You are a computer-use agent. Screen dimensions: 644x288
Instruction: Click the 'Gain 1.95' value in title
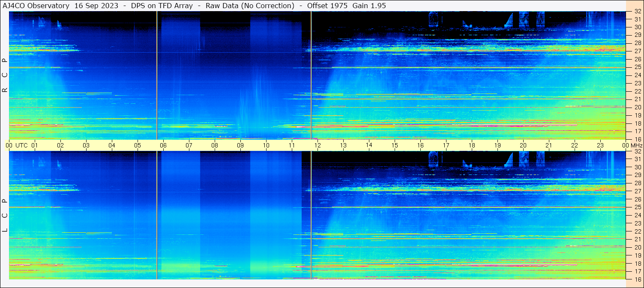[369, 6]
